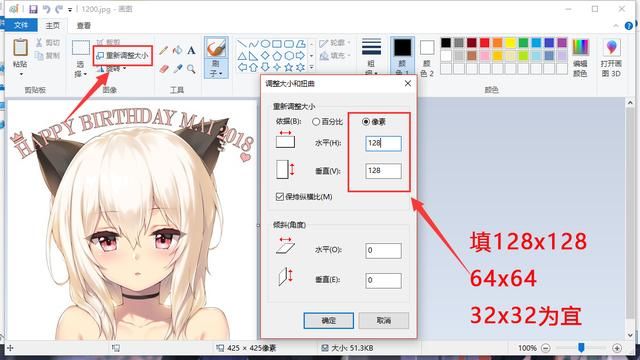This screenshot has width=640, height=360.
Task: Select Color 1 (颜色1) black box
Action: [402, 48]
